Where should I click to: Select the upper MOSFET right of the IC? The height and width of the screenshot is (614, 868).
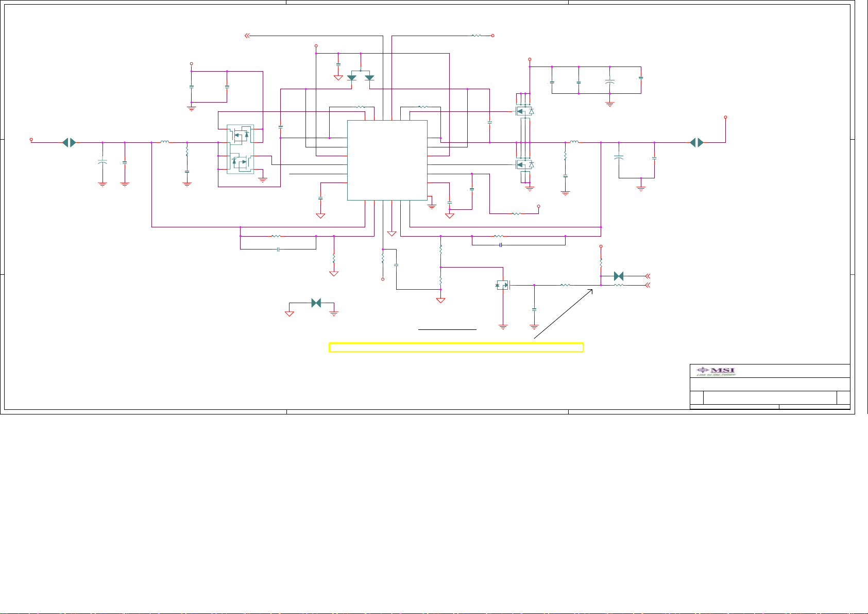pos(524,111)
